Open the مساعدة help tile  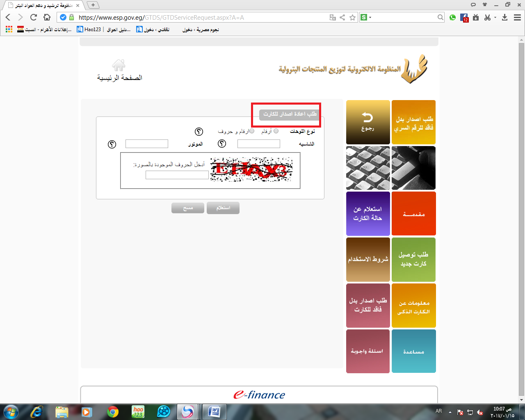(x=413, y=352)
